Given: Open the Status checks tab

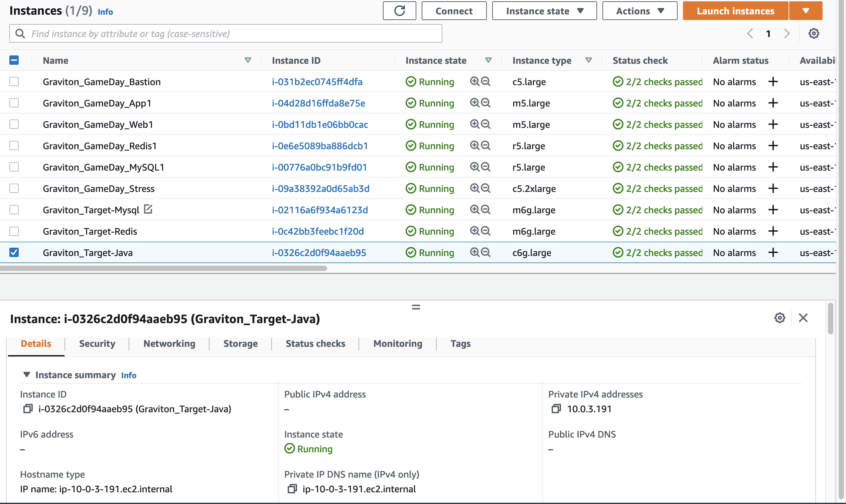Looking at the screenshot, I should (315, 344).
